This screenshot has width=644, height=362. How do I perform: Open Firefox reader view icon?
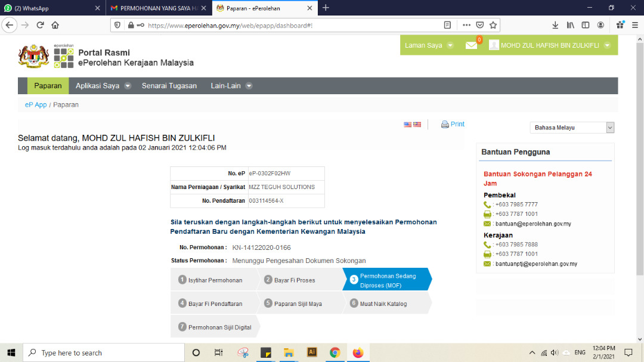447,25
